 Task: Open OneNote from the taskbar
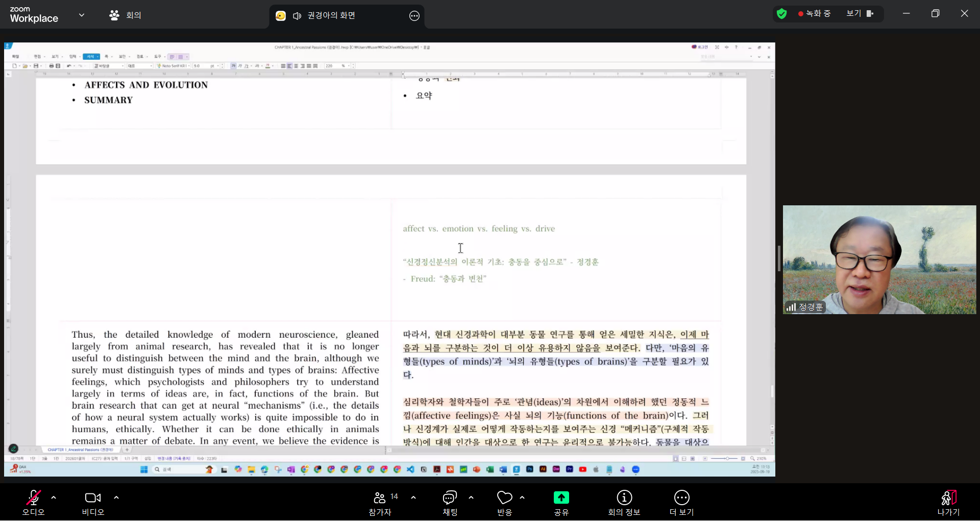[x=290, y=469]
